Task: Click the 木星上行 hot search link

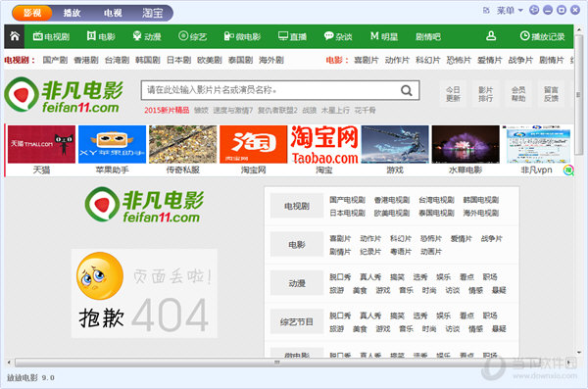Action: pos(335,111)
